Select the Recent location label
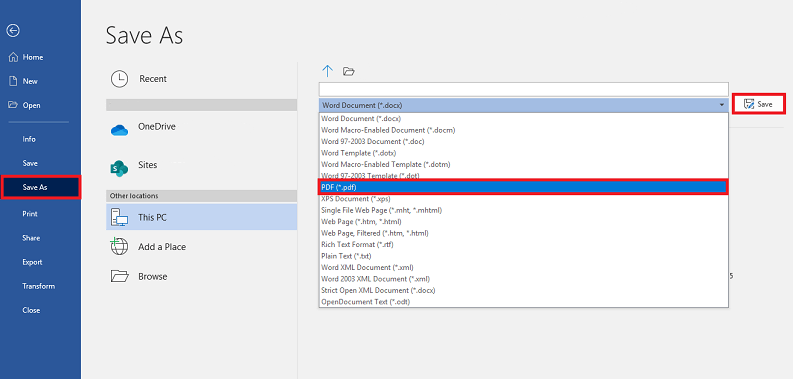 (153, 79)
